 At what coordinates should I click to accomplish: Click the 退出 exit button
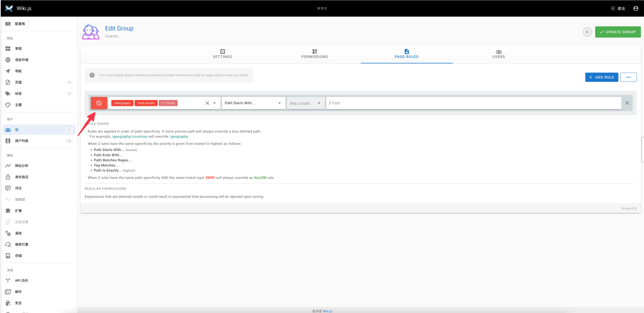618,8
